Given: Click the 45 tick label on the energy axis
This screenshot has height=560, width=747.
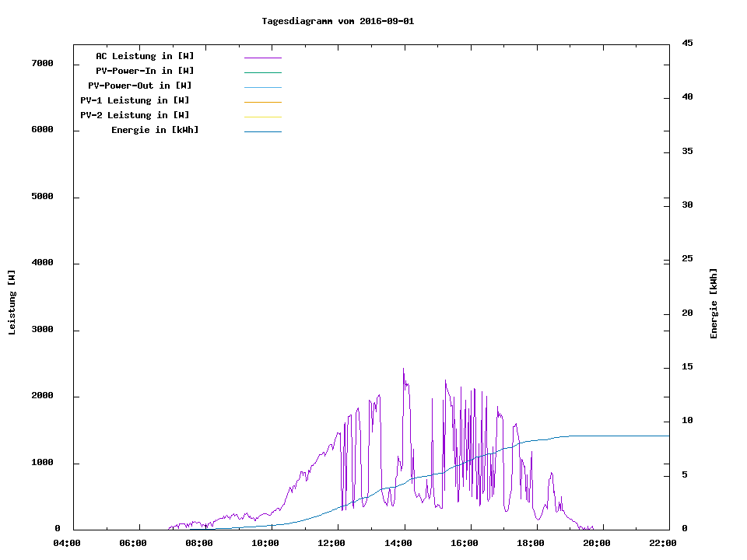Looking at the screenshot, I should (687, 43).
